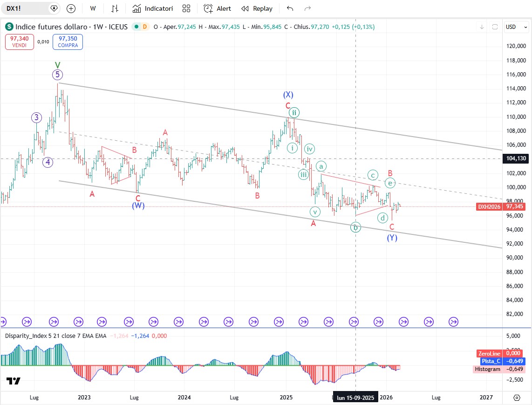Screen dimensions: 532x405
Task: Click the lun 15-09-2025 date label
Action: 355,398
